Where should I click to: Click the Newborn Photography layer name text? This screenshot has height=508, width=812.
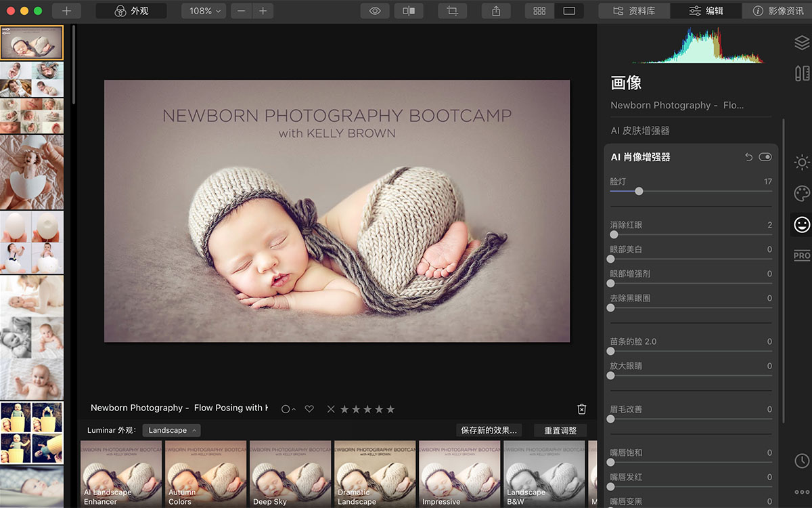coord(677,106)
